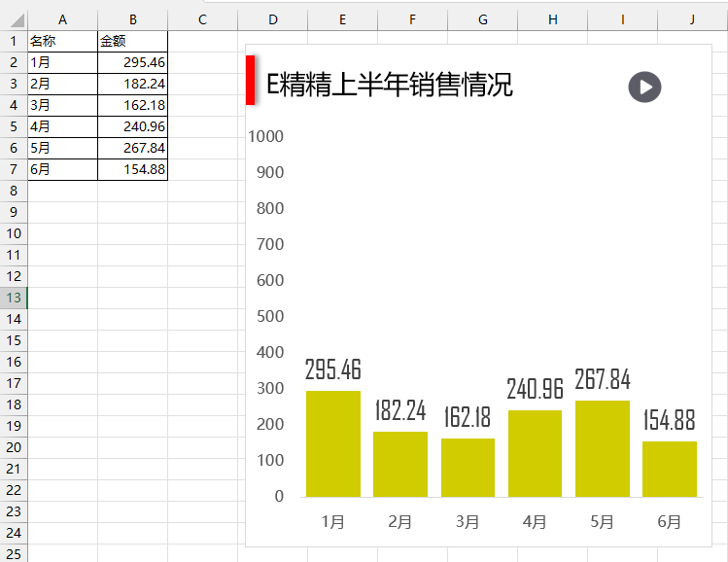The image size is (728, 562).
Task: Click the yellow bar for 5月
Action: pos(602,448)
